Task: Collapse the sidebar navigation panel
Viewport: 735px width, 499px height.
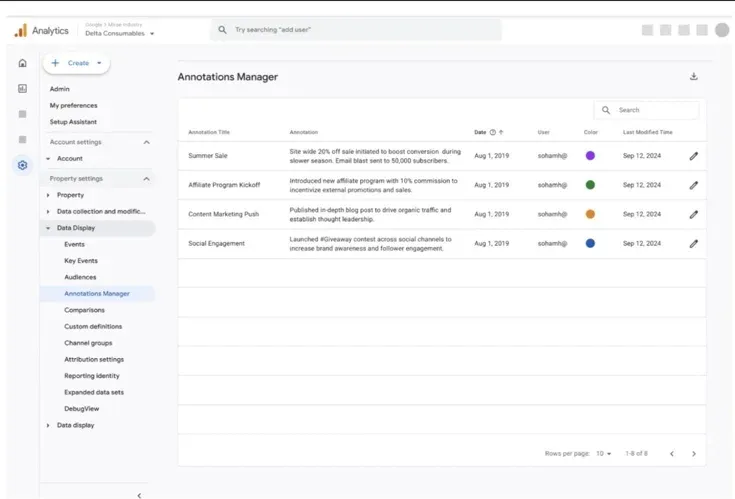Action: pyautogui.click(x=139, y=495)
